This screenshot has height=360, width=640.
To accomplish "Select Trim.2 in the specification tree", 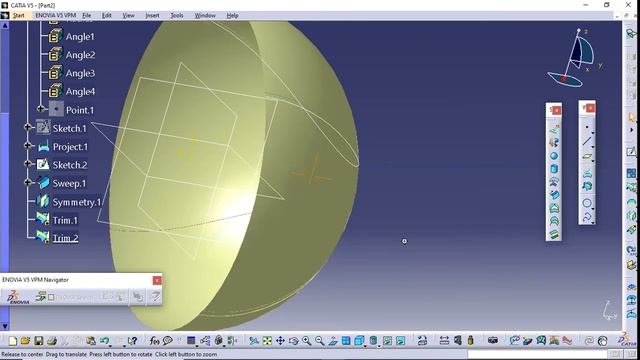I will [57, 238].
